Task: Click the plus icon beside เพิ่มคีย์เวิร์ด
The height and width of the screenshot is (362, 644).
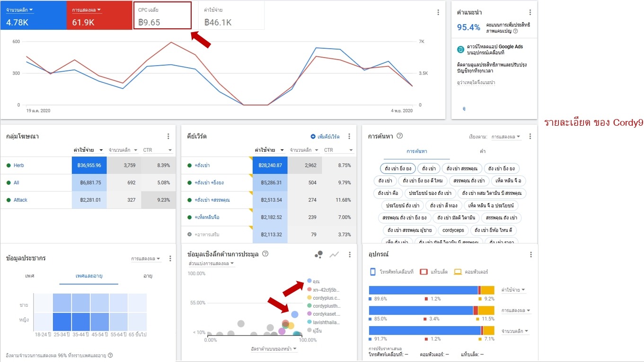Action: point(313,137)
